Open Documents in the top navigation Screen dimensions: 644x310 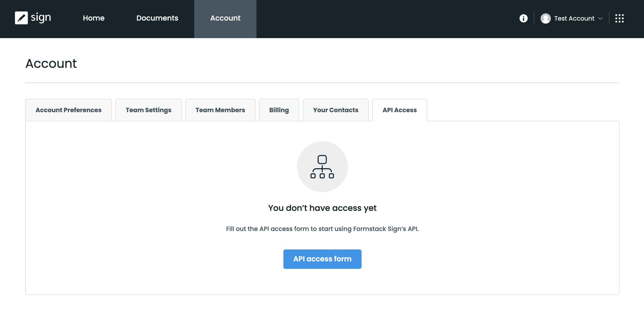pyautogui.click(x=157, y=18)
